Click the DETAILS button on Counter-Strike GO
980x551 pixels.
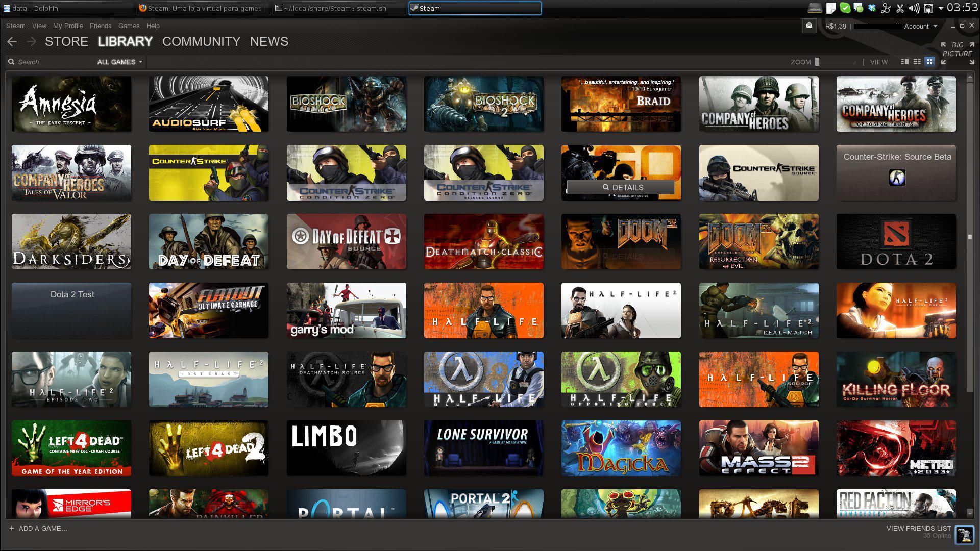[621, 187]
